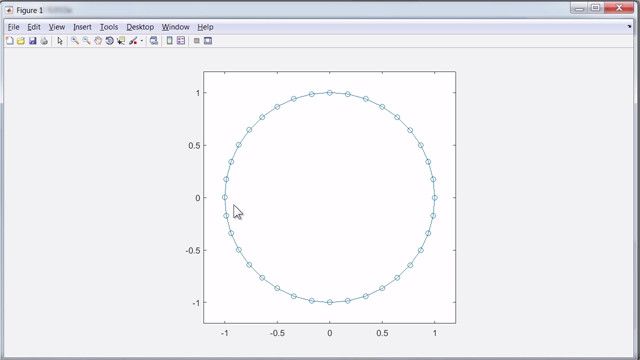Open file using the folder icon
The height and width of the screenshot is (360, 640).
point(21,41)
